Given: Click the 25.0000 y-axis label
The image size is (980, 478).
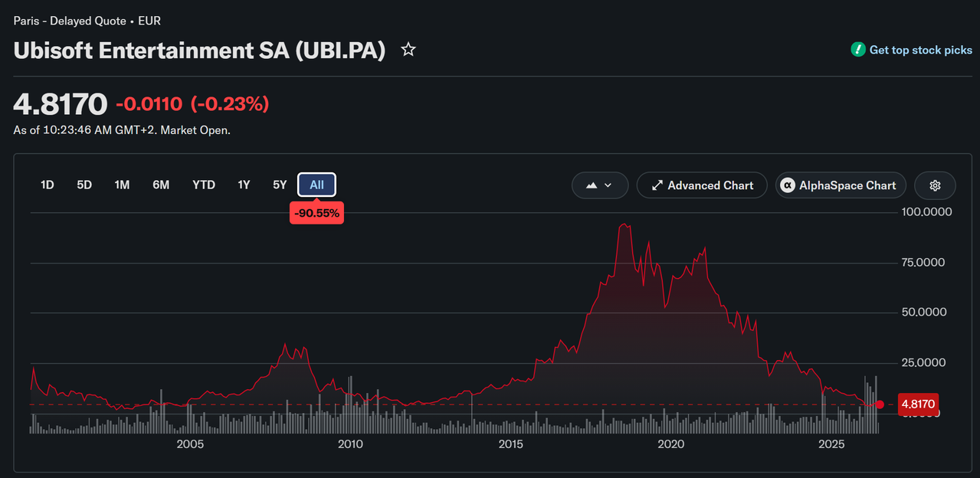Looking at the screenshot, I should click(925, 362).
